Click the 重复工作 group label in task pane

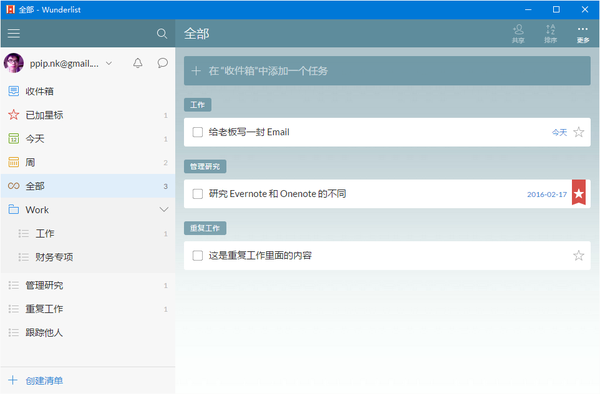click(x=205, y=228)
